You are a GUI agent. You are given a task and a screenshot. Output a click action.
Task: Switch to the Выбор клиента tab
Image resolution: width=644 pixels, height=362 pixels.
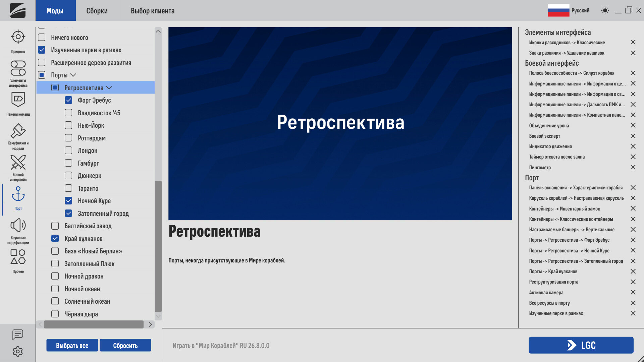(153, 10)
